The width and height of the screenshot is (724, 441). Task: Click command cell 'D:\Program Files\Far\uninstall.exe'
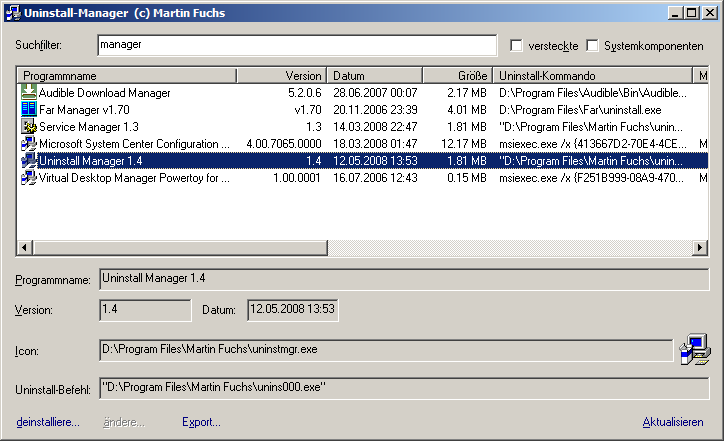pos(580,110)
